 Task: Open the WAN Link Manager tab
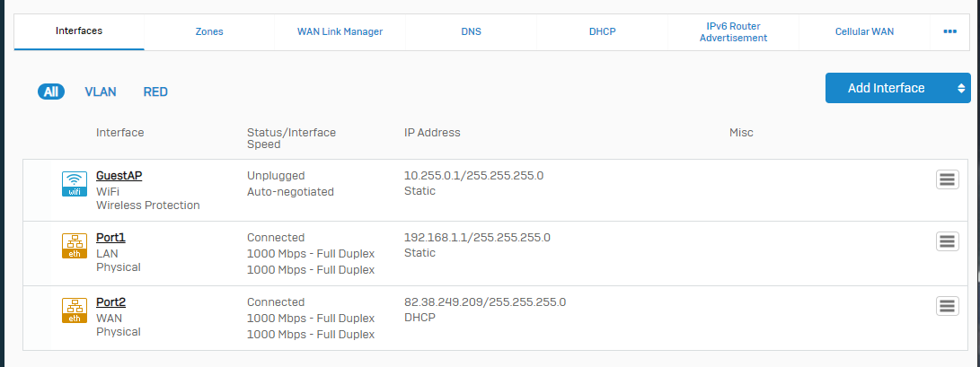[x=340, y=31]
